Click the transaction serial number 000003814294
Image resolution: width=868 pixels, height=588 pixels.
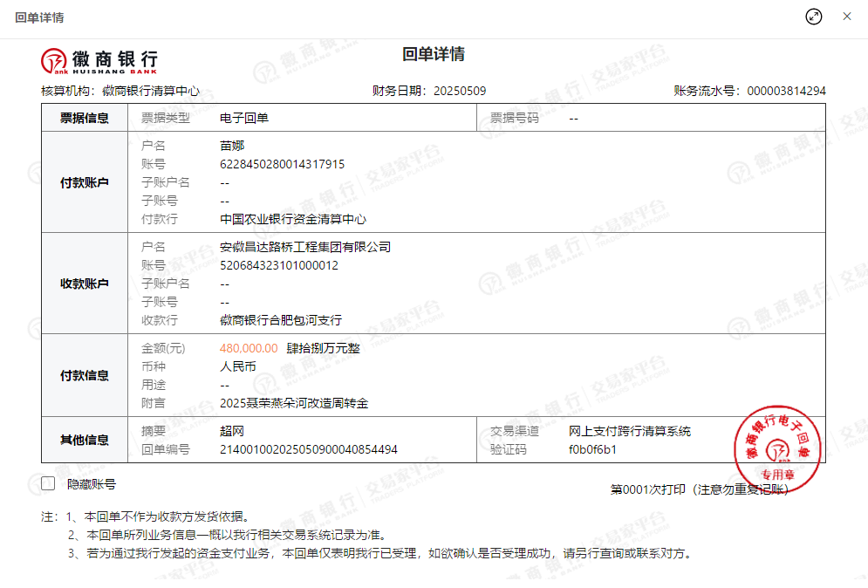tap(786, 91)
